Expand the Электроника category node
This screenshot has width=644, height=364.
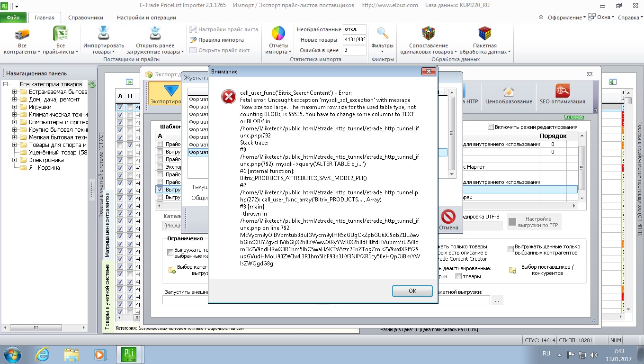15,160
